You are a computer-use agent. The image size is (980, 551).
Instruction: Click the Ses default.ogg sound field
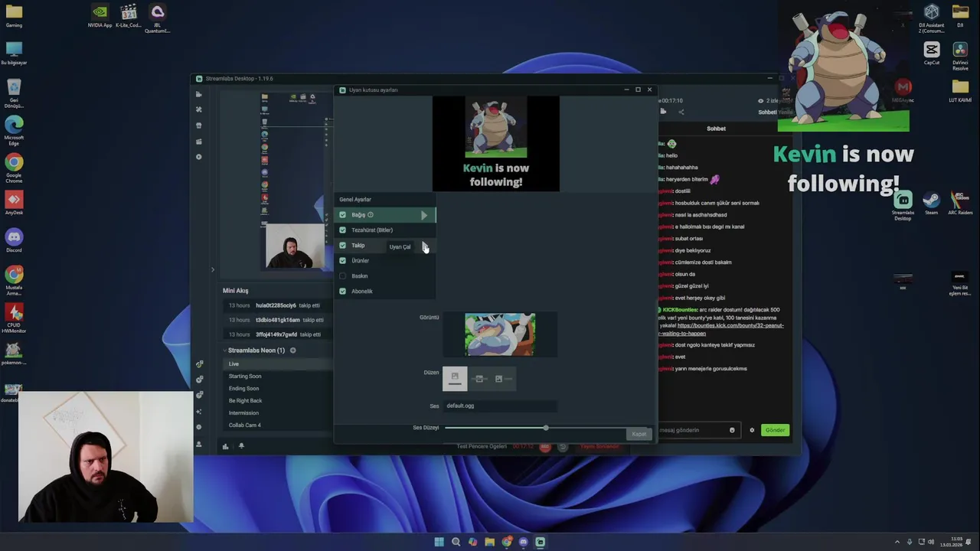point(500,406)
